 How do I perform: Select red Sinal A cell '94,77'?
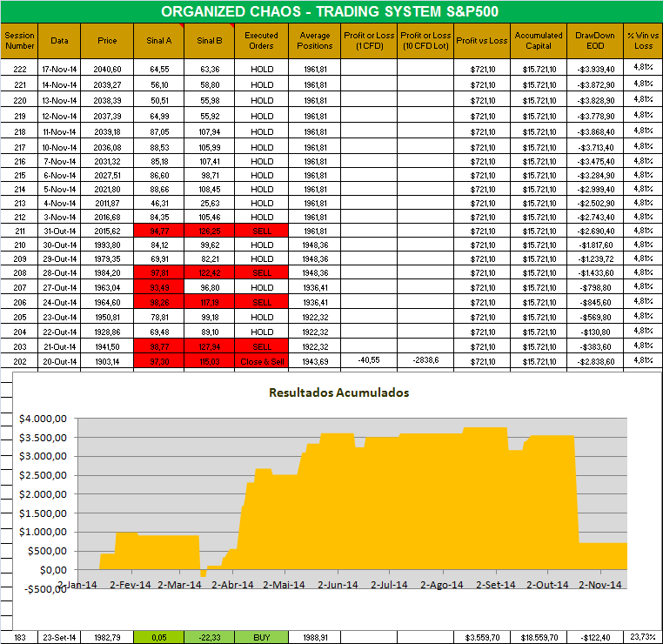[159, 231]
